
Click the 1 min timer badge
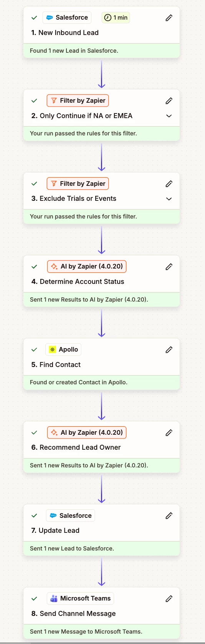click(116, 18)
